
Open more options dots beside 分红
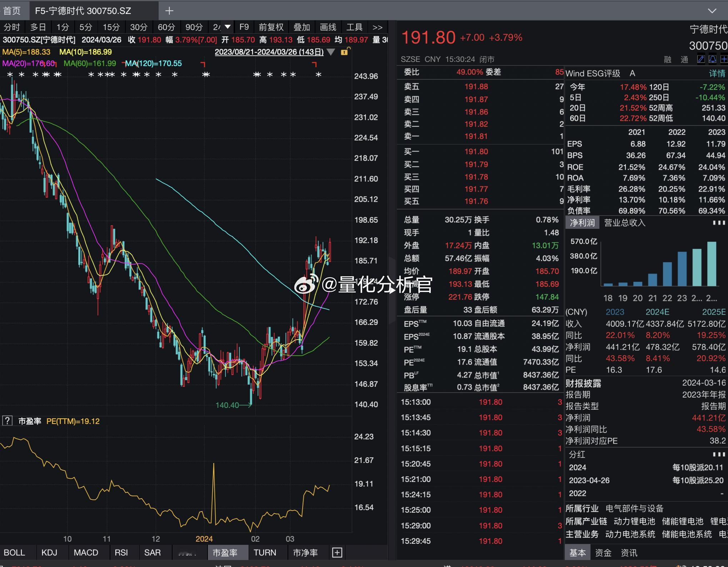coord(719,454)
